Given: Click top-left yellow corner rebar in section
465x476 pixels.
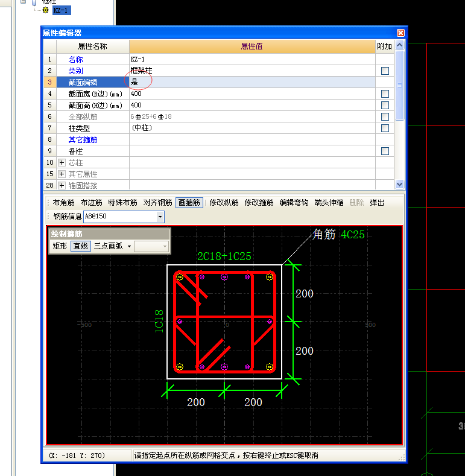Looking at the screenshot, I should pos(180,277).
